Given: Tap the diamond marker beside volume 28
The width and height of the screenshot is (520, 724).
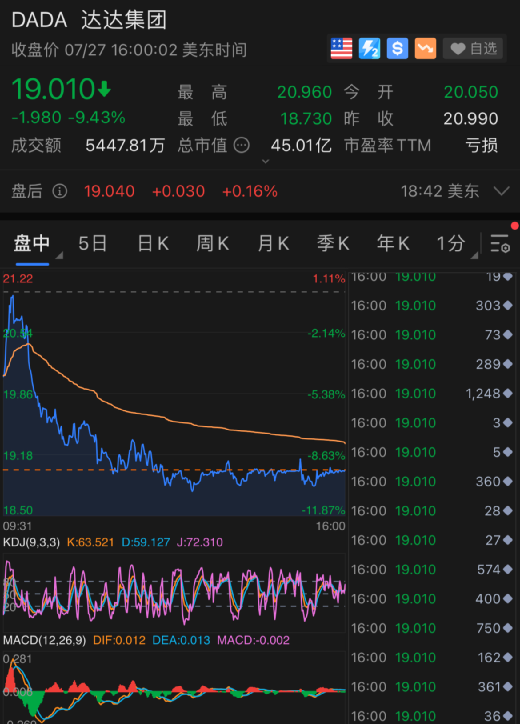Looking at the screenshot, I should tap(508, 511).
